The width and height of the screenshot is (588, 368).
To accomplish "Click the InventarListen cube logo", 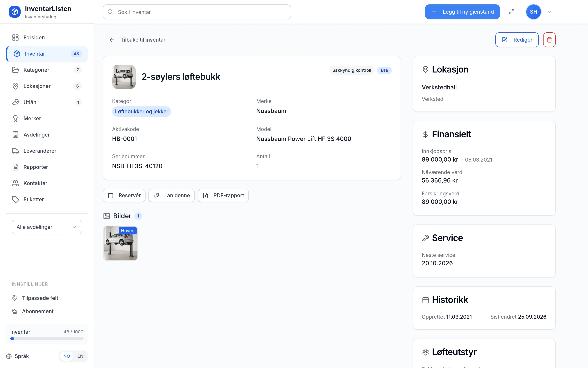I will 15,12.
